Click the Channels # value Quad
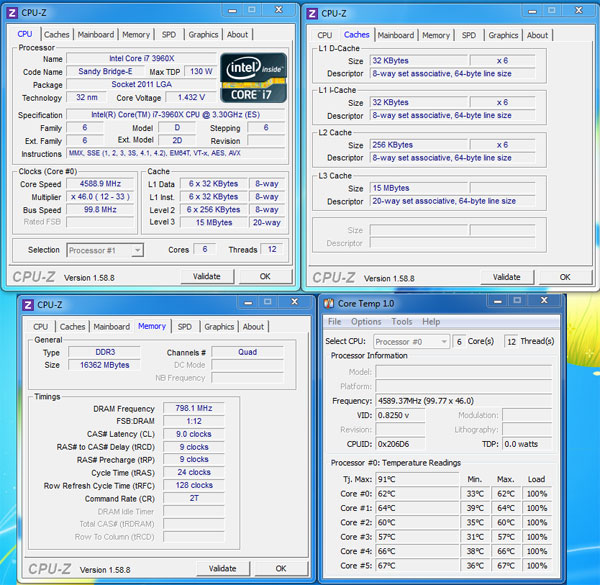This screenshot has width=600, height=585. coord(248,352)
